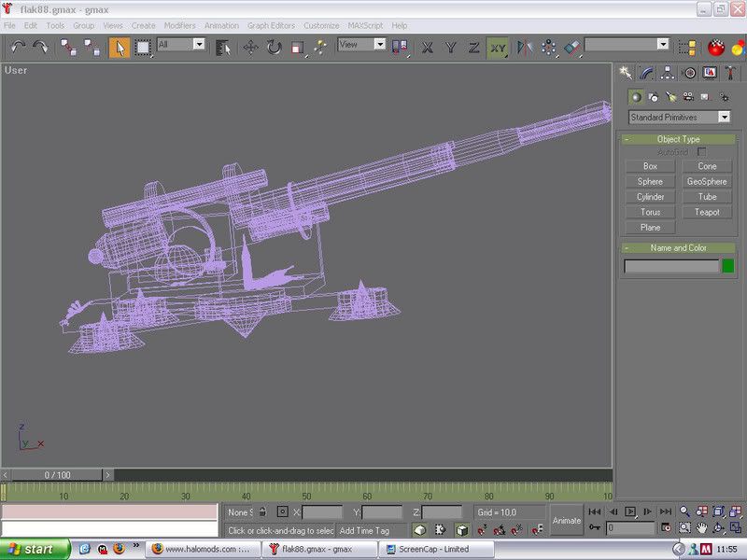Screen dimensions: 747x560
Task: Create a Box primitive
Action: 650,166
